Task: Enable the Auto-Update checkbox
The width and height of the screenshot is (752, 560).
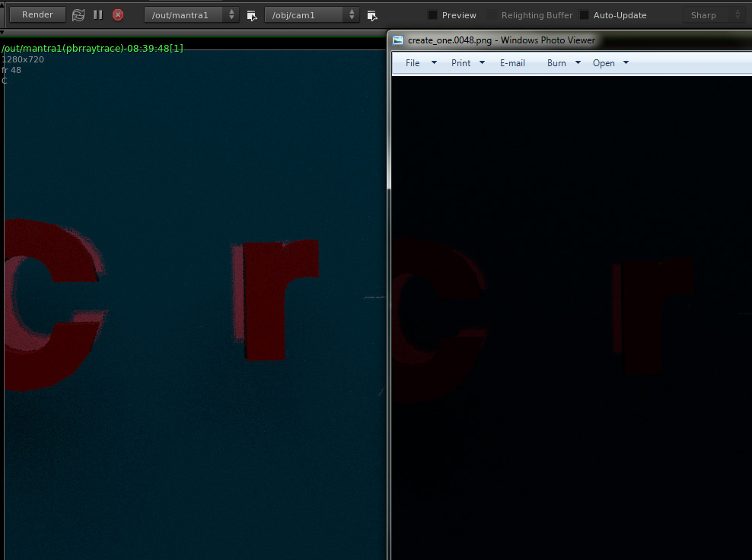Action: click(x=584, y=15)
